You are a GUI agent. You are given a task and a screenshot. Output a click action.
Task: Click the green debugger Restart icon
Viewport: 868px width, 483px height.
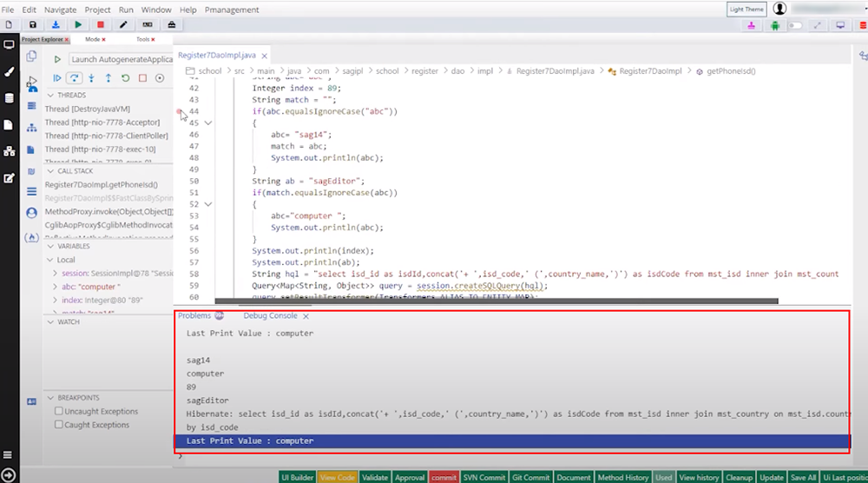tap(125, 78)
